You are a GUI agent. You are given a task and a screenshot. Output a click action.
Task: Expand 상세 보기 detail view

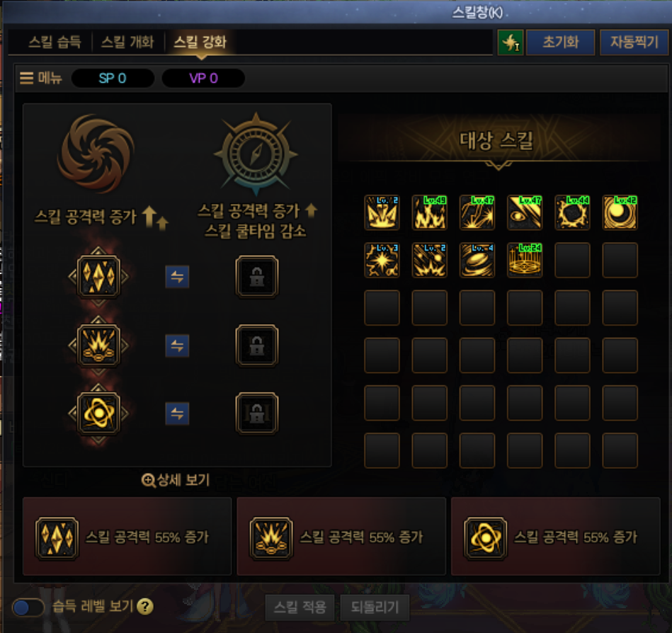pos(176,480)
